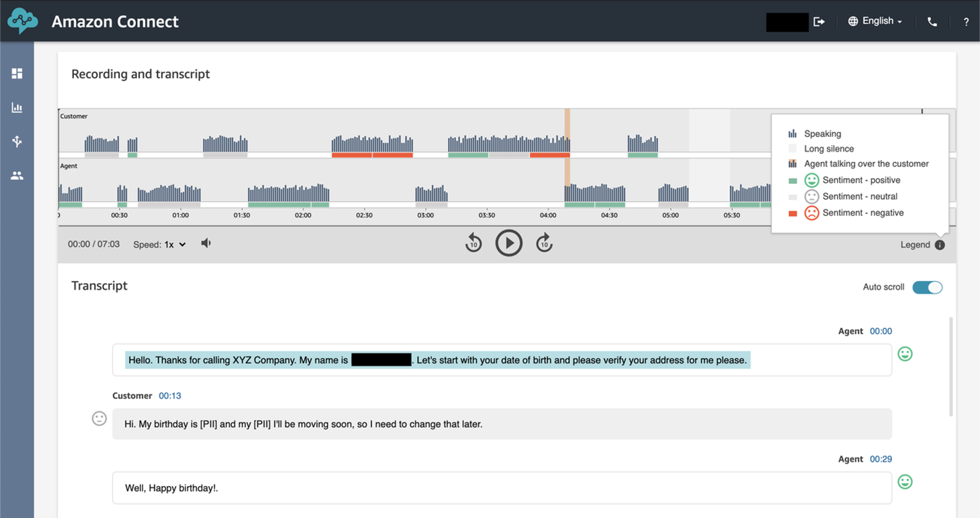The width and height of the screenshot is (980, 518).
Task: Rewind the recording 10 seconds
Action: point(474,243)
